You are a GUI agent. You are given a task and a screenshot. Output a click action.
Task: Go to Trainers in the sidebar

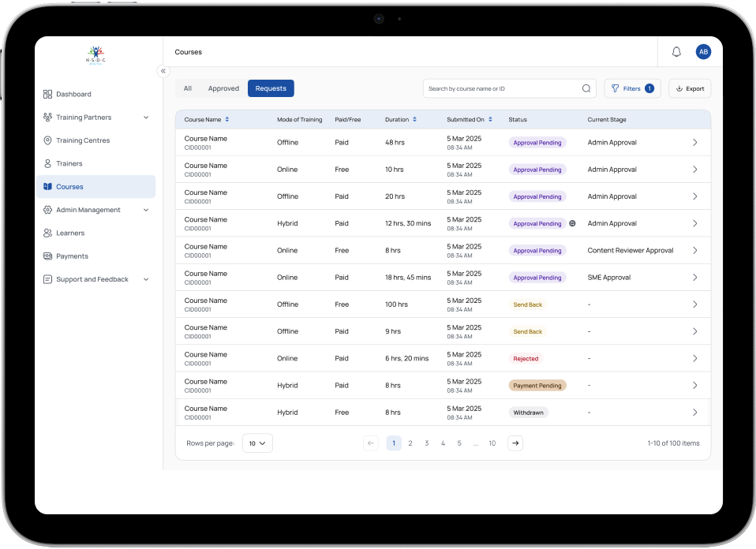[x=69, y=163]
